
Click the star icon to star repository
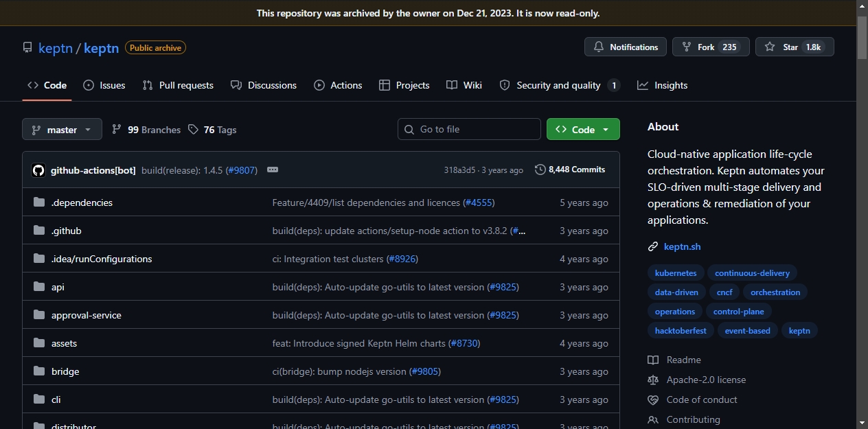[x=770, y=47]
